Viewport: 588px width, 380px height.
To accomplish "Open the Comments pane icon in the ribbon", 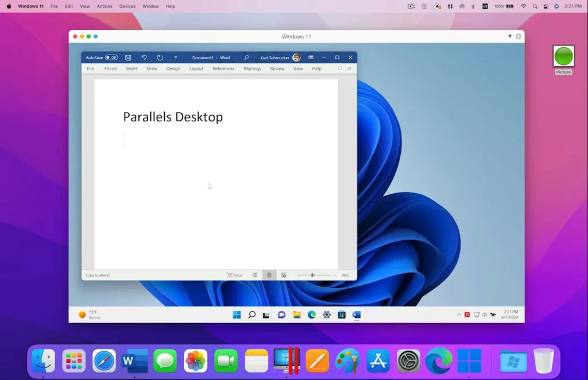I will pyautogui.click(x=340, y=68).
